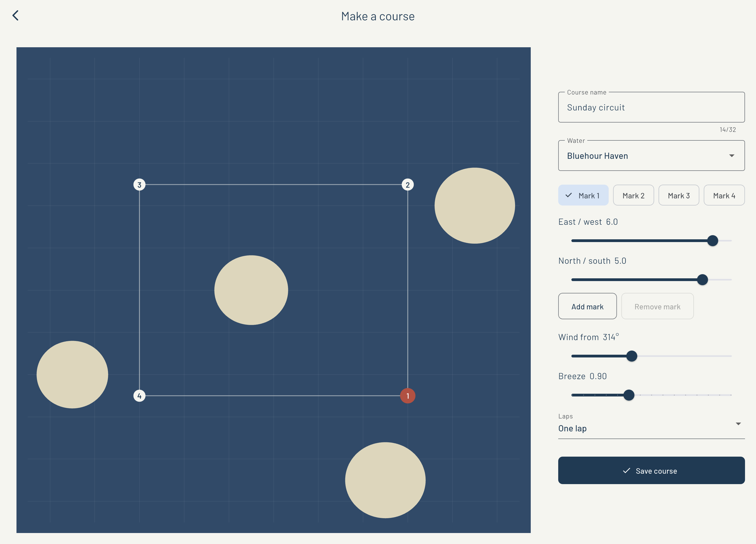Select mark 3 on the course map
The width and height of the screenshot is (756, 544).
[139, 185]
